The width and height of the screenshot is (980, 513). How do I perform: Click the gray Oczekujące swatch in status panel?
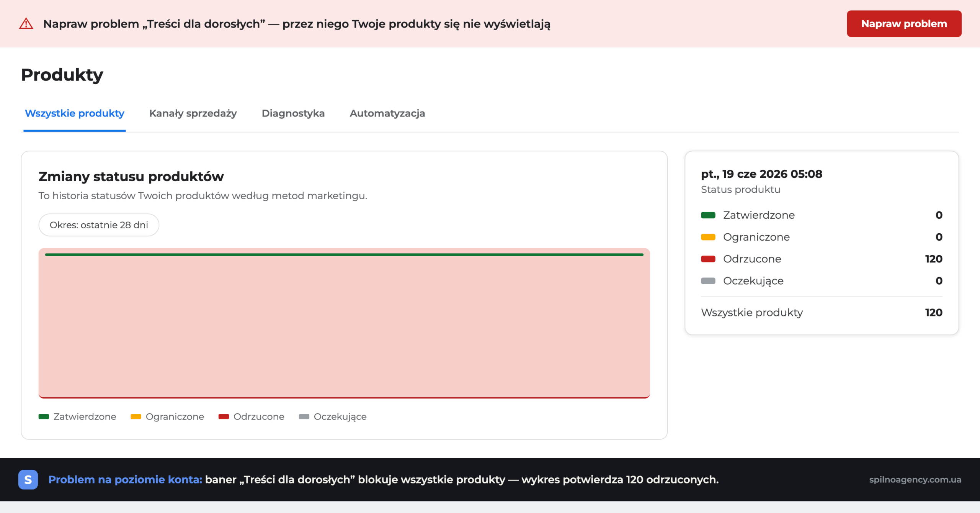(708, 280)
